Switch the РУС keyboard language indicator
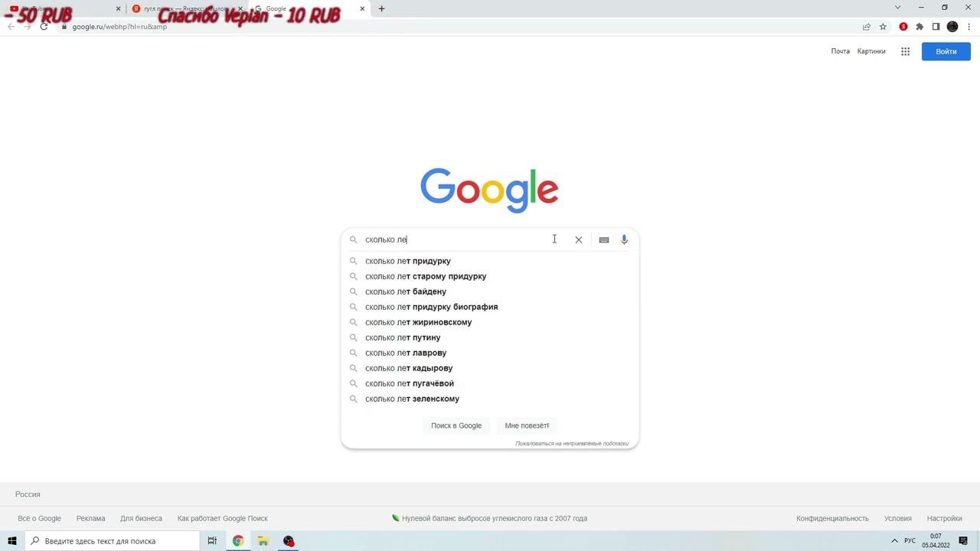This screenshot has width=980, height=551. [910, 541]
